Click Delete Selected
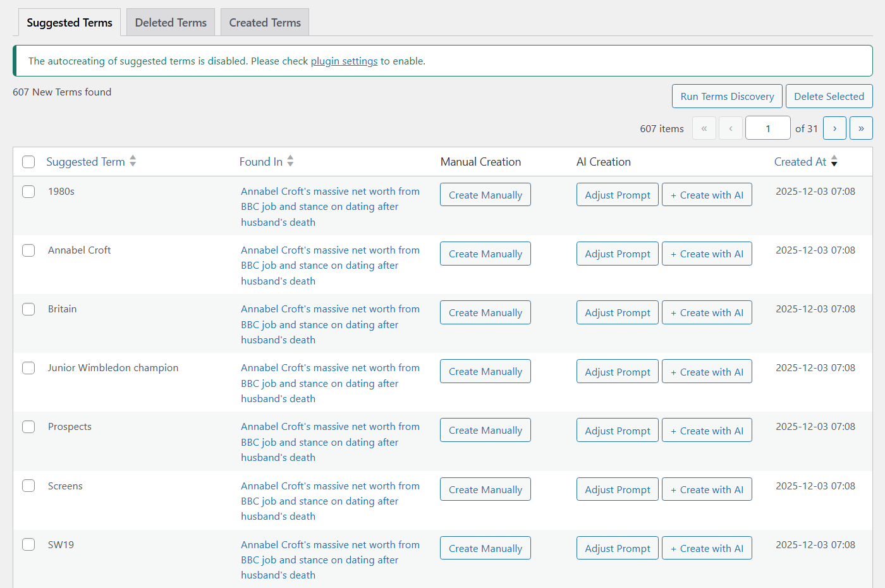 (x=829, y=96)
